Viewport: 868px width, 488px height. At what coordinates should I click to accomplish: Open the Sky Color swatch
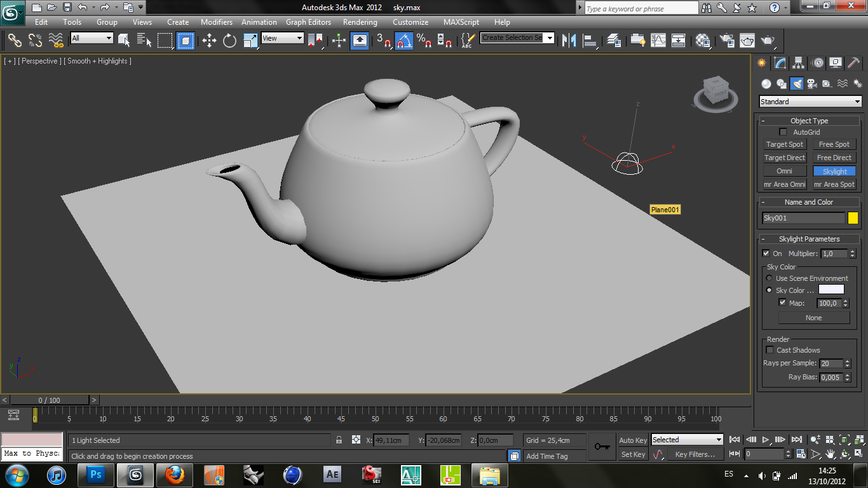831,290
